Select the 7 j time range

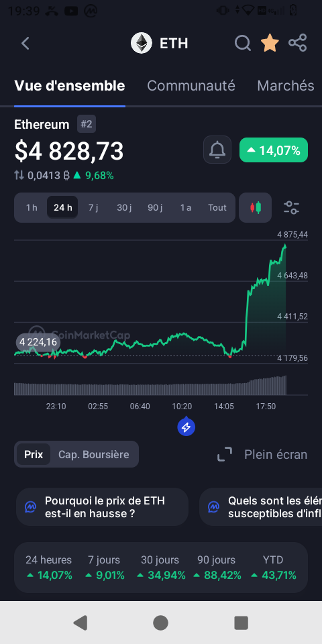[x=93, y=208]
